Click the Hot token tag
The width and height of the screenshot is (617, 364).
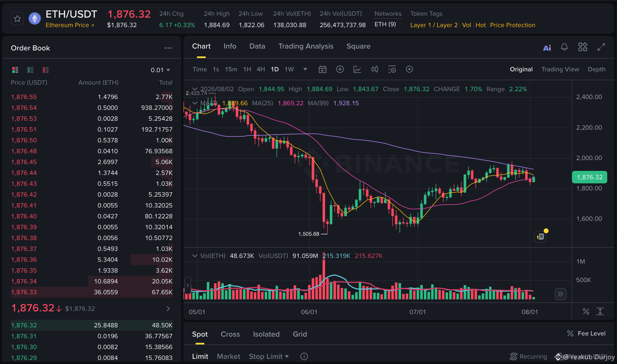click(481, 25)
